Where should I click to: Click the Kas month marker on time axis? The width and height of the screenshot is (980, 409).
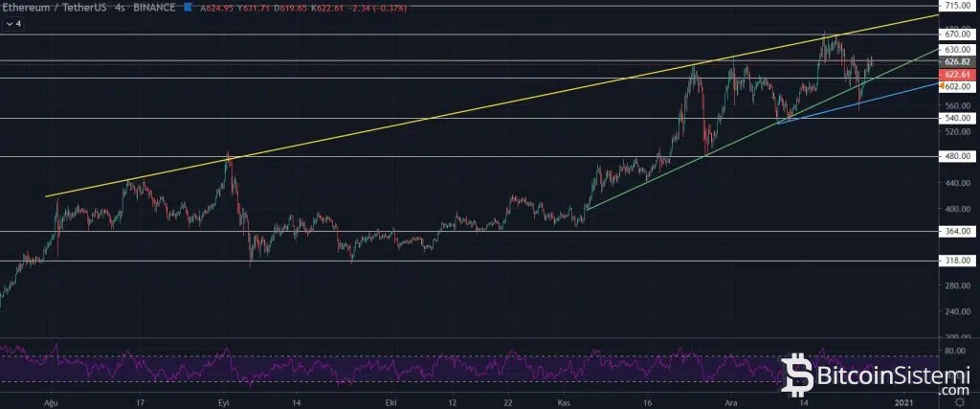pyautogui.click(x=563, y=403)
